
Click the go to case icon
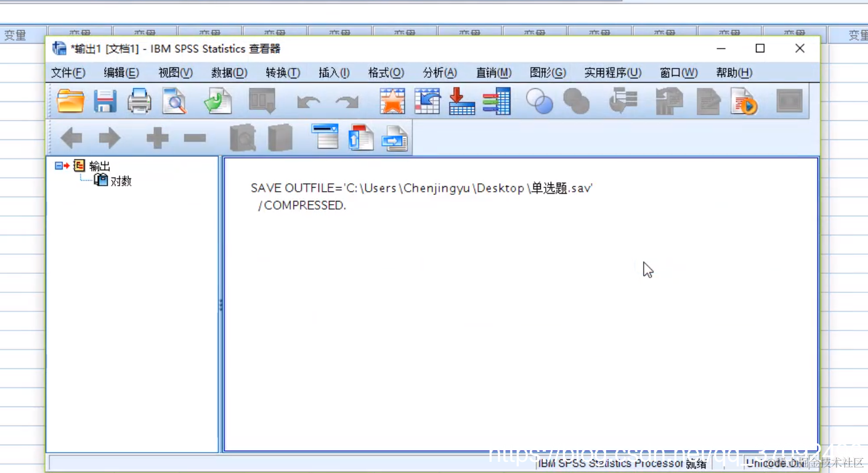coord(427,101)
